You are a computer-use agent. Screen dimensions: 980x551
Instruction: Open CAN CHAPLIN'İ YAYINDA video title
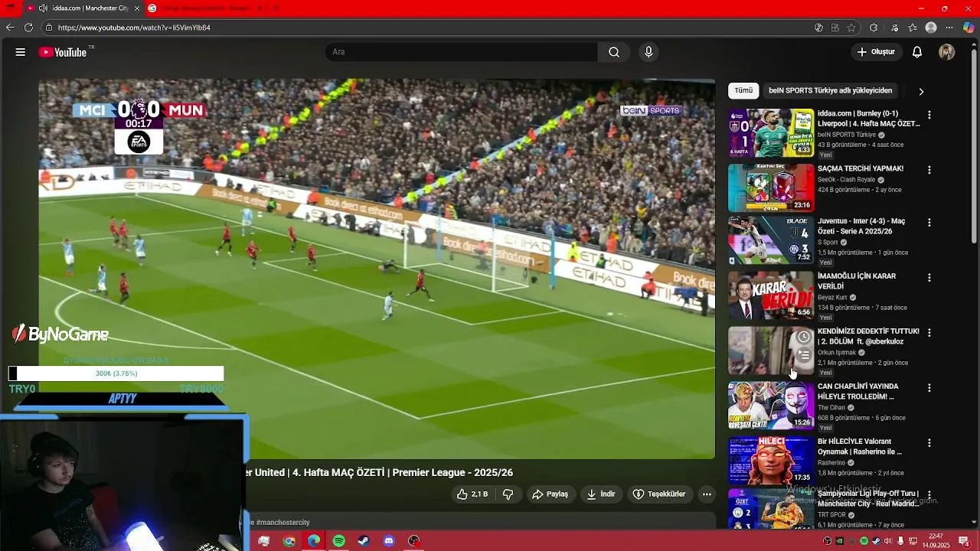click(x=858, y=391)
